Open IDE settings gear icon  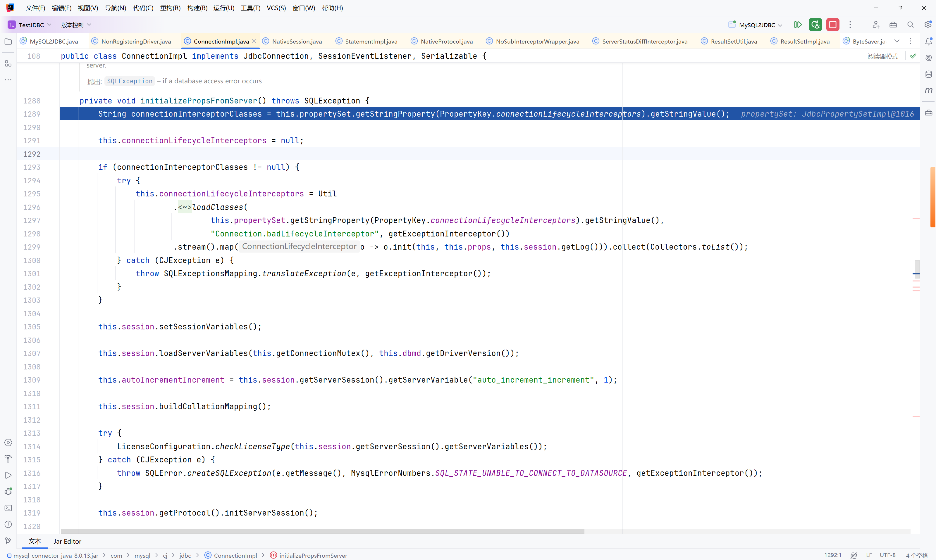(x=928, y=25)
